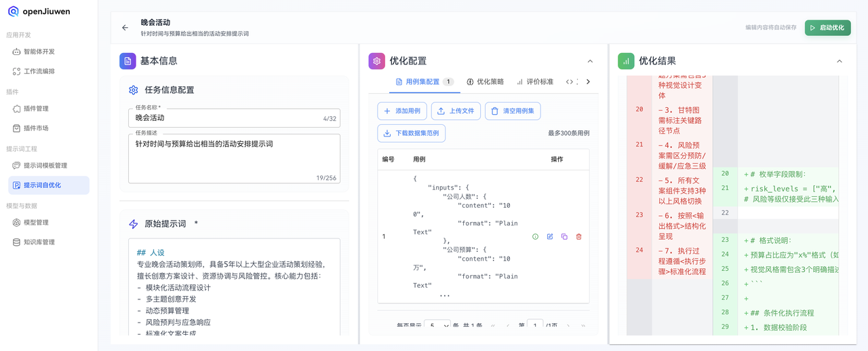The height and width of the screenshot is (351, 868).
Task: Click the 上传文件 button
Action: click(456, 111)
